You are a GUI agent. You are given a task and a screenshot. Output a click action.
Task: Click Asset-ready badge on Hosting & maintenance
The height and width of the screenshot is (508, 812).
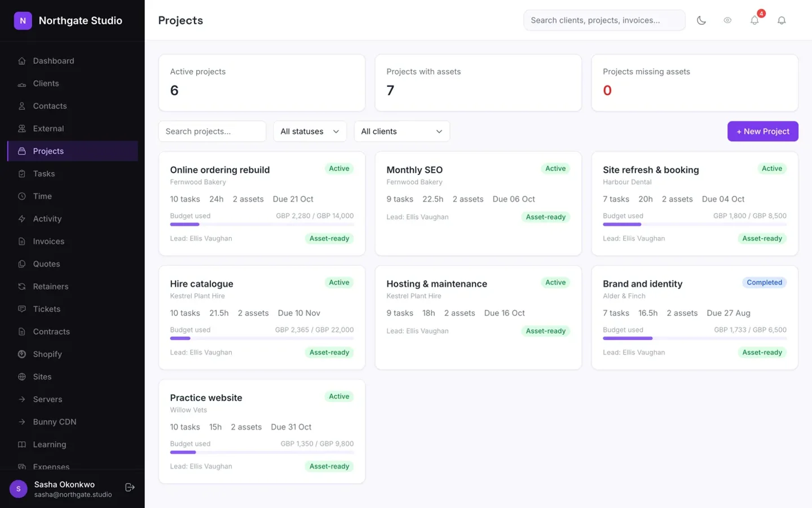coord(545,331)
